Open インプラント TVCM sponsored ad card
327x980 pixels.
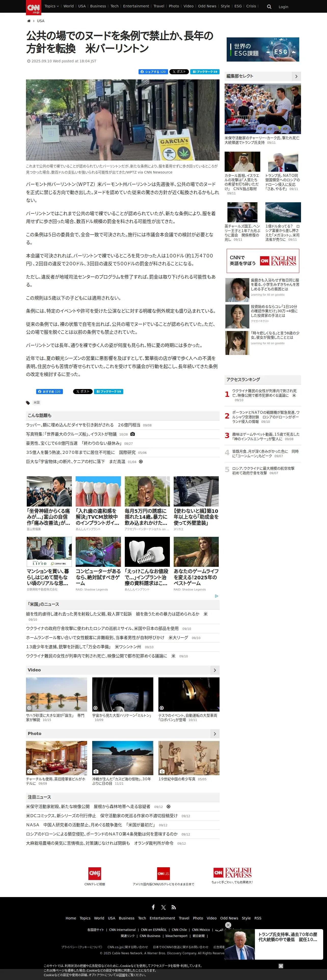tap(98, 503)
